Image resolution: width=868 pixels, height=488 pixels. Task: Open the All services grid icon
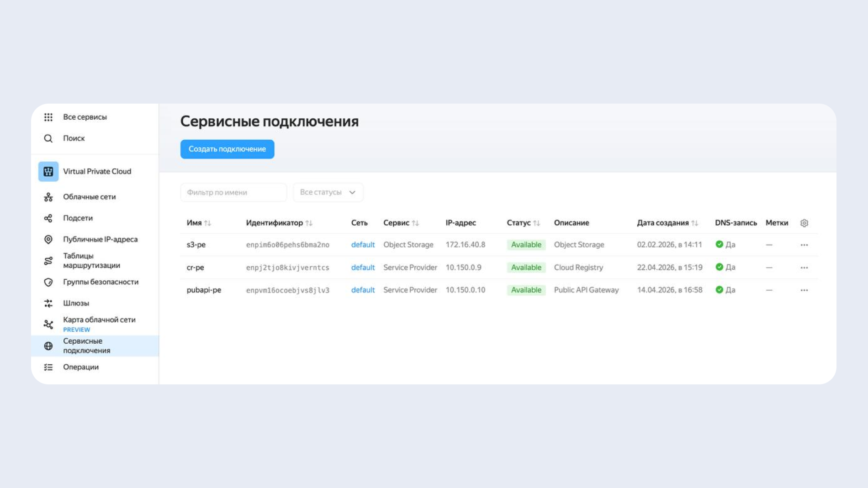48,117
